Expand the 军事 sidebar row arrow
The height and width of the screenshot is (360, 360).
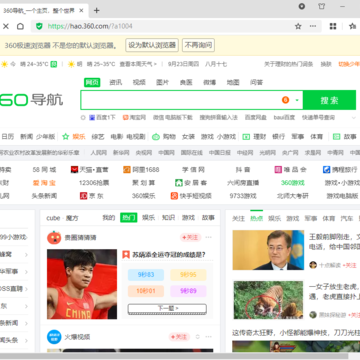pos(26,271)
